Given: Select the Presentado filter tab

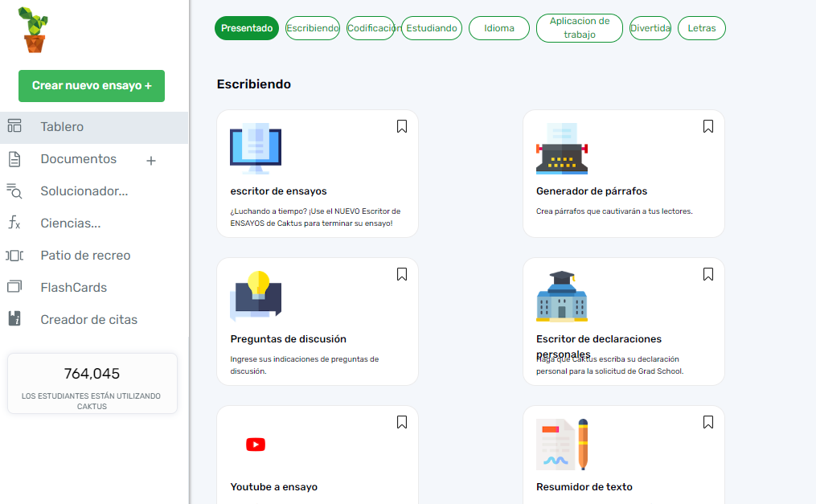Looking at the screenshot, I should pos(247,28).
